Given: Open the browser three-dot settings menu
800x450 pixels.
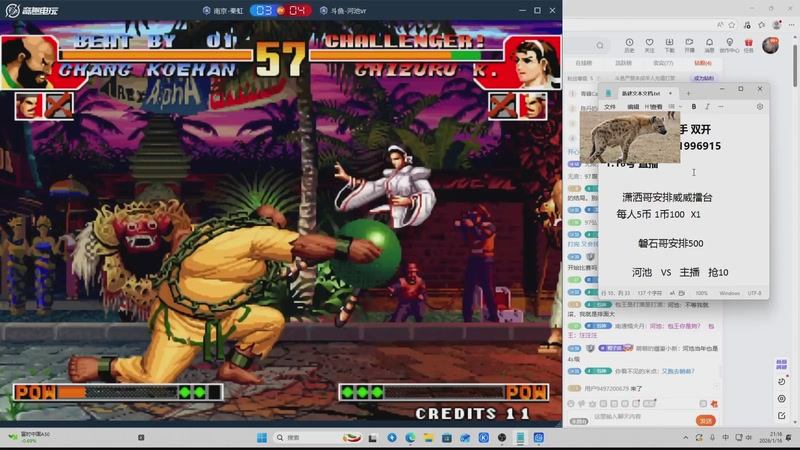Looking at the screenshot, I should (x=791, y=24).
